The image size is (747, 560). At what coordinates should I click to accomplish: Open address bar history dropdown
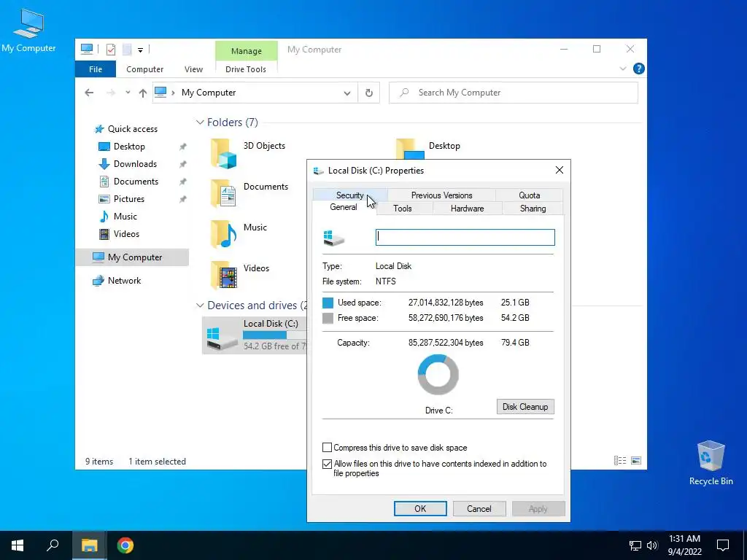[347, 93]
